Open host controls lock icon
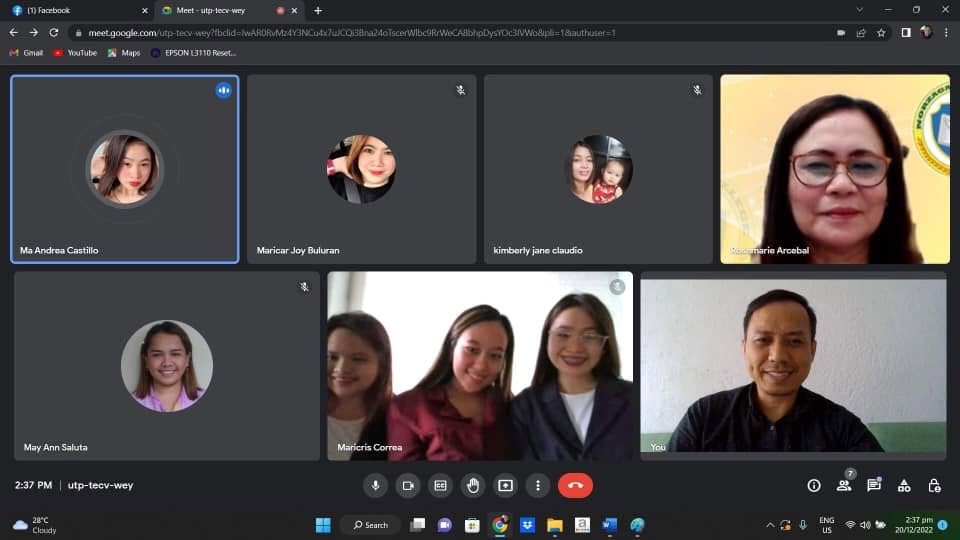 pyautogui.click(x=934, y=486)
